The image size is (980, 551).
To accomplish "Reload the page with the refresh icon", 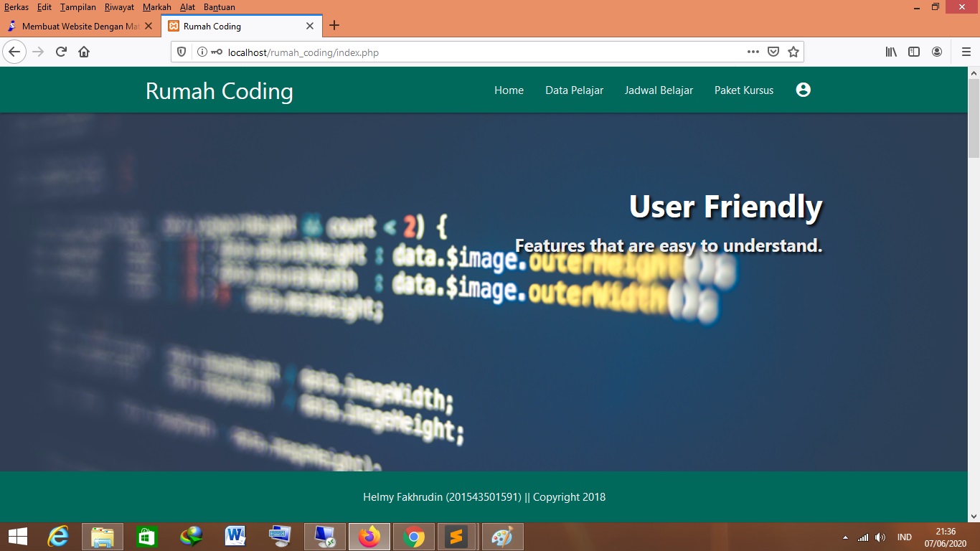I will tap(61, 52).
